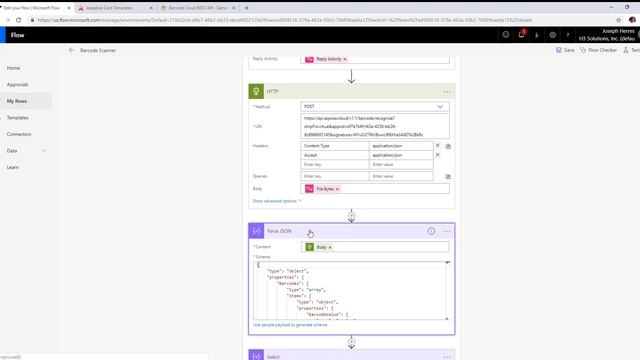Click the Test button
The height and width of the screenshot is (360, 640).
(631, 50)
